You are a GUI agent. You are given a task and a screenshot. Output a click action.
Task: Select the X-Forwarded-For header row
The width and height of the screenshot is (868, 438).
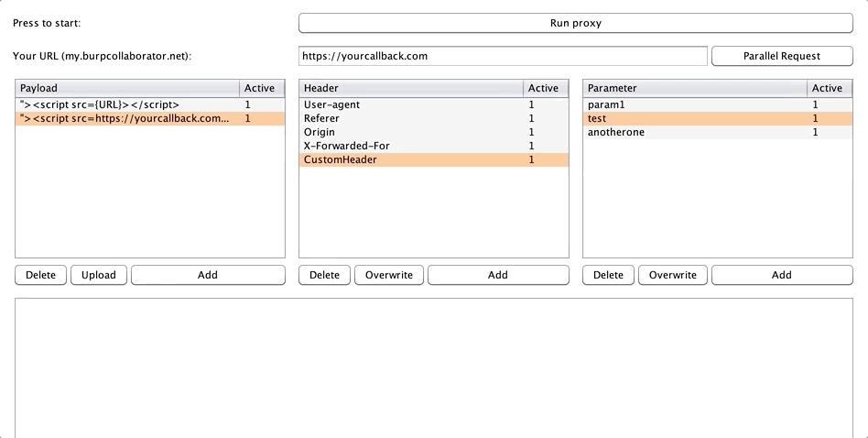tap(434, 147)
